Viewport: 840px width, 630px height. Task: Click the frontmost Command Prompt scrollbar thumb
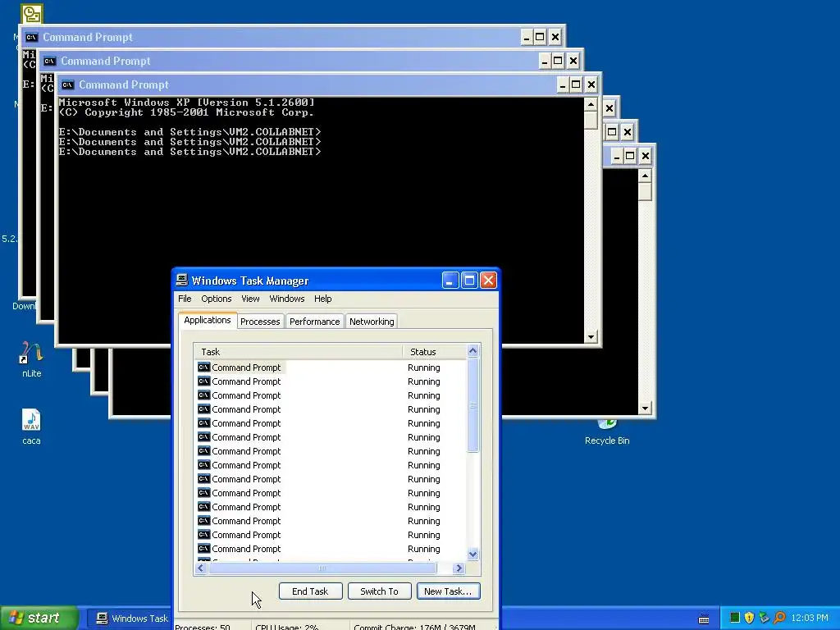tap(591, 120)
